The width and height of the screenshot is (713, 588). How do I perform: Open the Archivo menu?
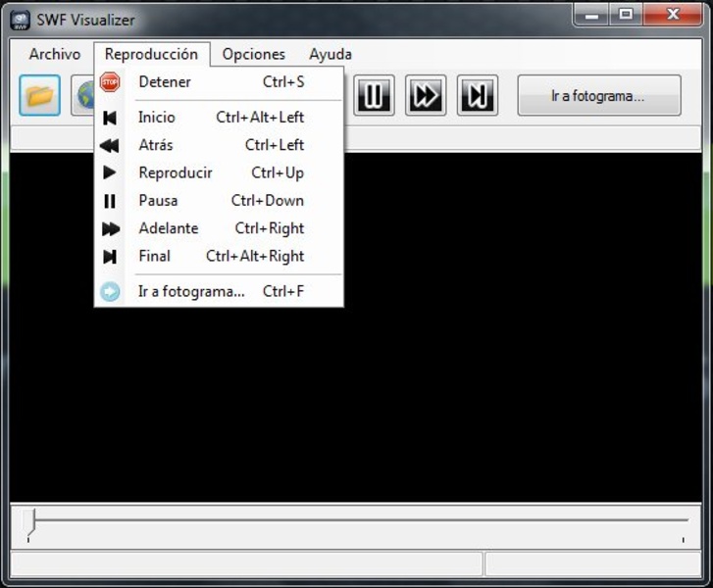point(55,54)
